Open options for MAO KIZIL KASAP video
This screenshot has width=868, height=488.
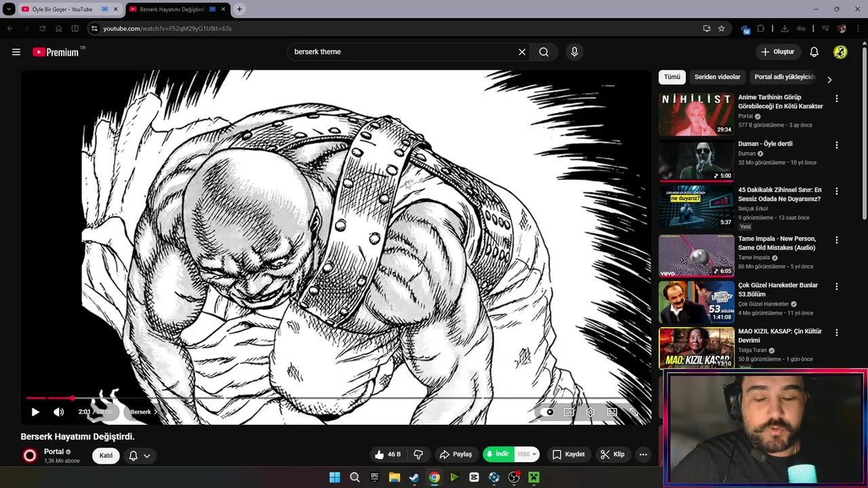pyautogui.click(x=836, y=333)
